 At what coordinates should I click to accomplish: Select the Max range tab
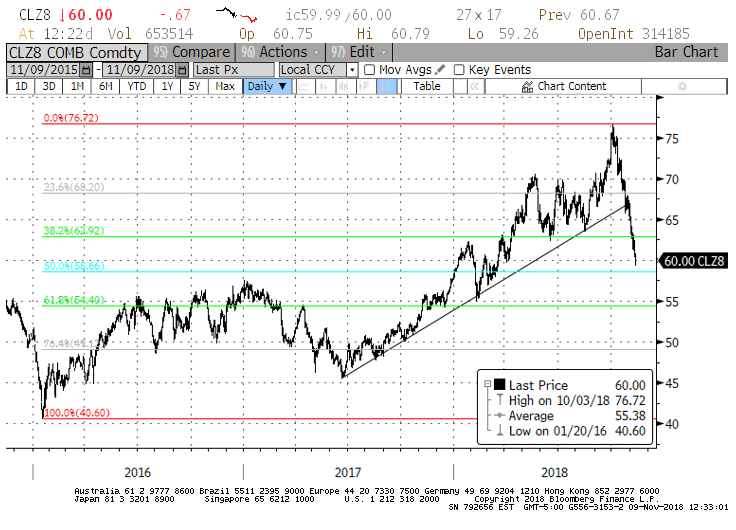[225, 87]
